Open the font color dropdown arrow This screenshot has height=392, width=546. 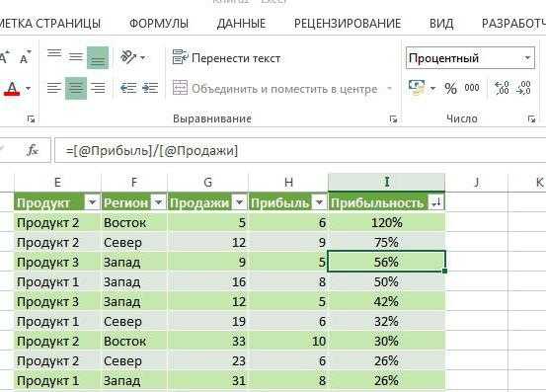coord(28,89)
